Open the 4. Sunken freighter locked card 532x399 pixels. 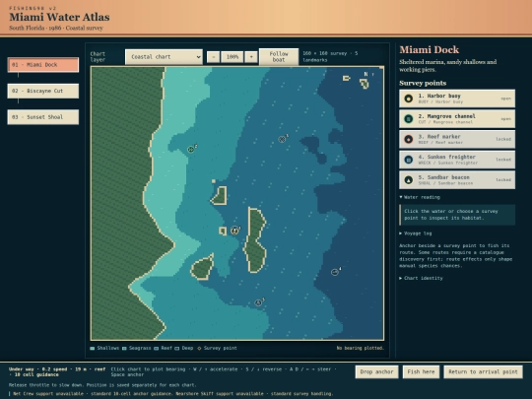click(457, 160)
